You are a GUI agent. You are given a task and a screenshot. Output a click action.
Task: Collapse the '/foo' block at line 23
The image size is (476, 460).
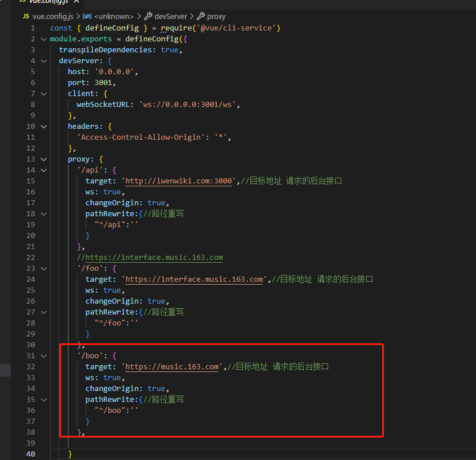pos(44,269)
